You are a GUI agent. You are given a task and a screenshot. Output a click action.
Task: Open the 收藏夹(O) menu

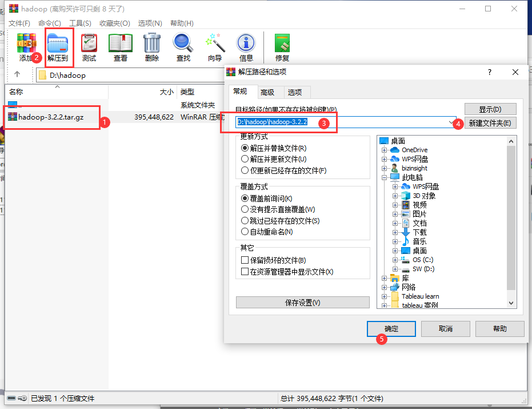click(x=115, y=23)
